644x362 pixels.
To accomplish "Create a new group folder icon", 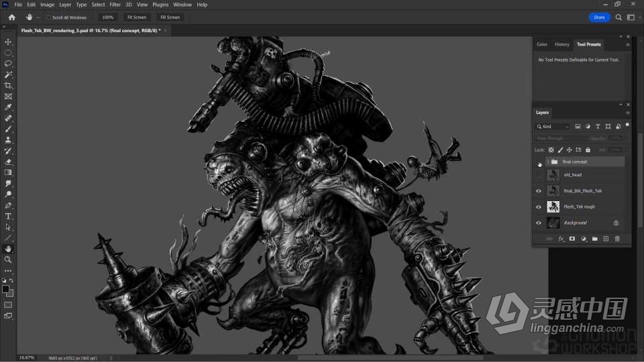I will [x=595, y=239].
